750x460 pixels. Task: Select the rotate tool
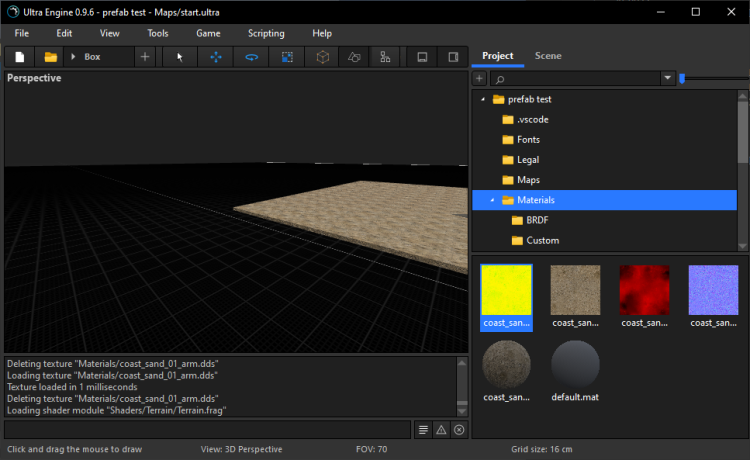point(251,57)
